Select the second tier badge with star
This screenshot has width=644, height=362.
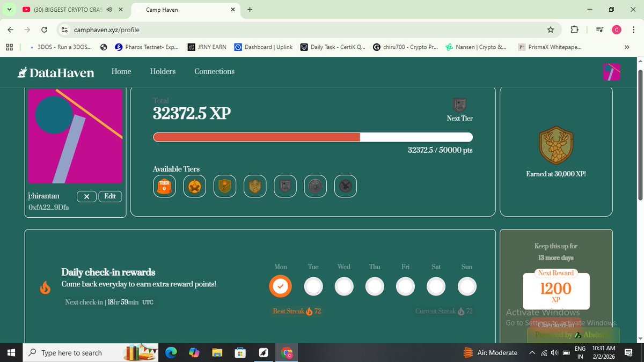194,187
